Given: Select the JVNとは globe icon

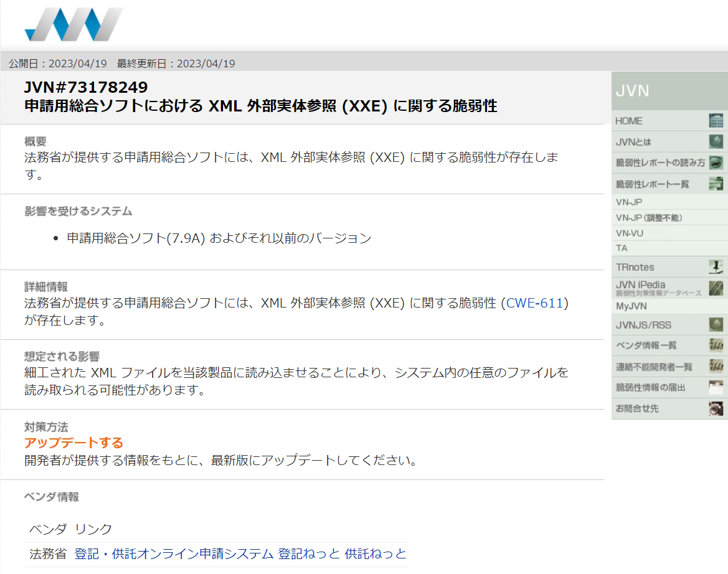Looking at the screenshot, I should 717,141.
